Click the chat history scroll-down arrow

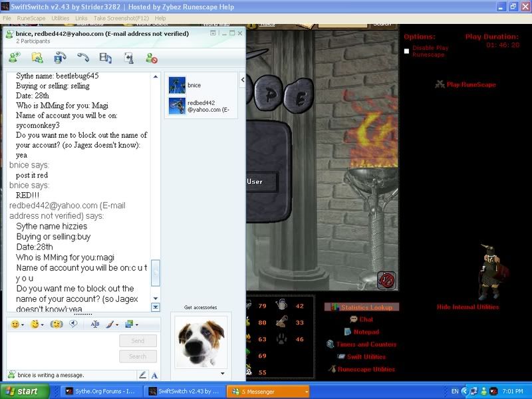(156, 298)
